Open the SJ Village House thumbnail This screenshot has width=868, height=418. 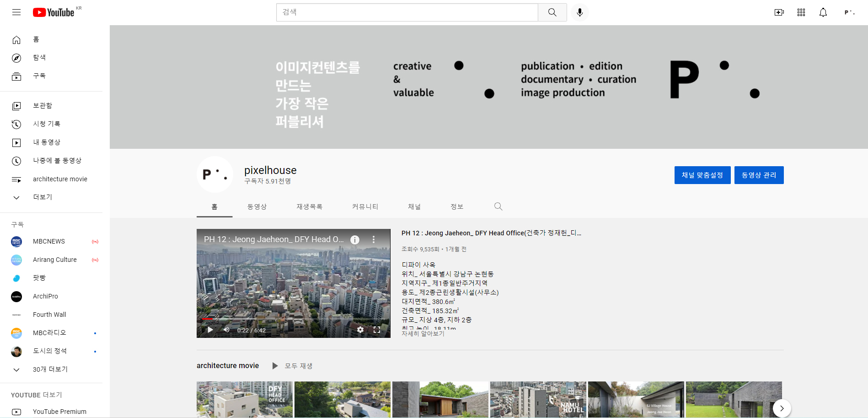636,399
